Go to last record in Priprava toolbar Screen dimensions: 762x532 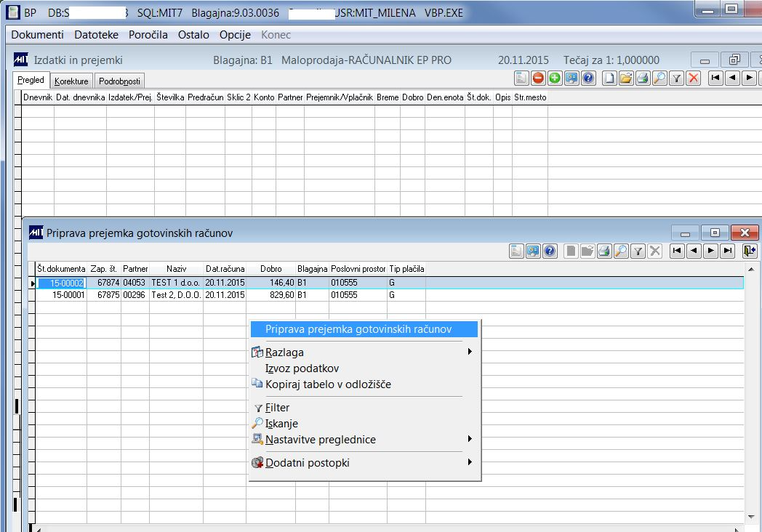point(728,251)
